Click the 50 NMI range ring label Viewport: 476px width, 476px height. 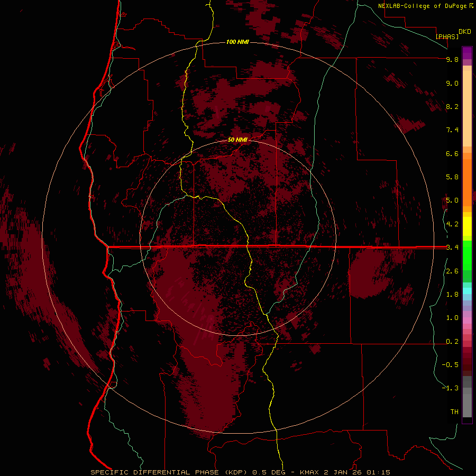(x=237, y=140)
